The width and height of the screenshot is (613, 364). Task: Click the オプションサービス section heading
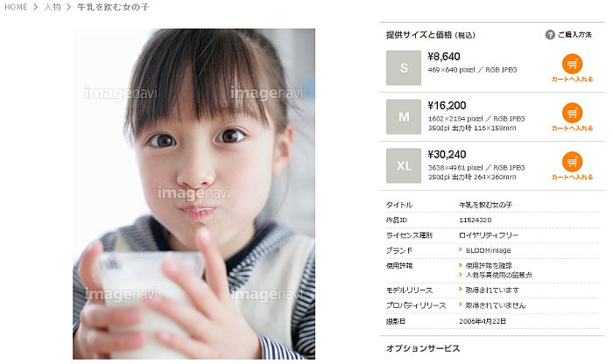423,348
